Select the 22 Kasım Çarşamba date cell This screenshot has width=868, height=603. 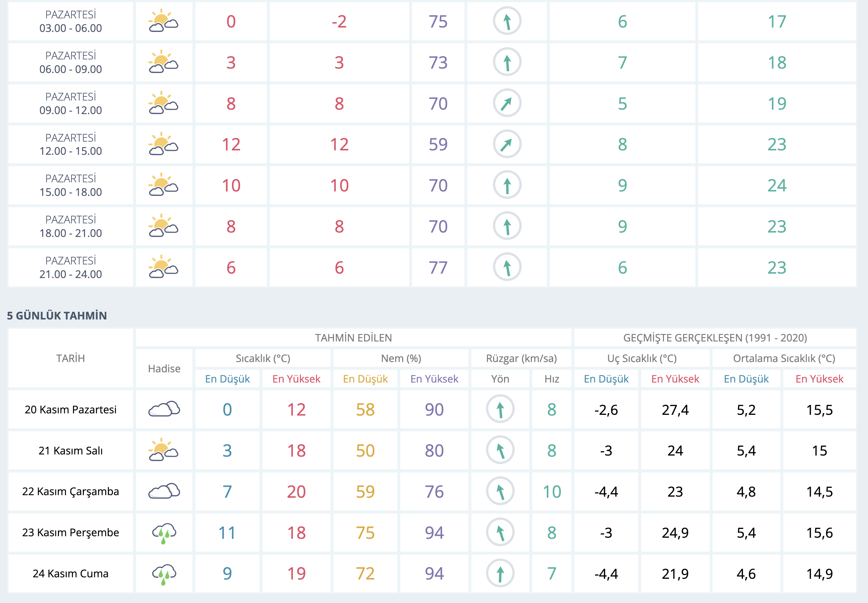click(71, 491)
